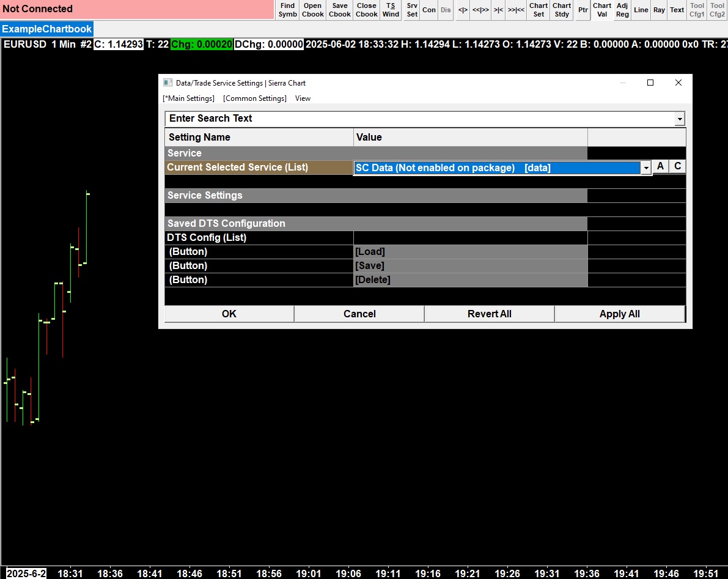This screenshot has height=579, width=728.
Task: Select the Adj Reg tool
Action: point(622,10)
